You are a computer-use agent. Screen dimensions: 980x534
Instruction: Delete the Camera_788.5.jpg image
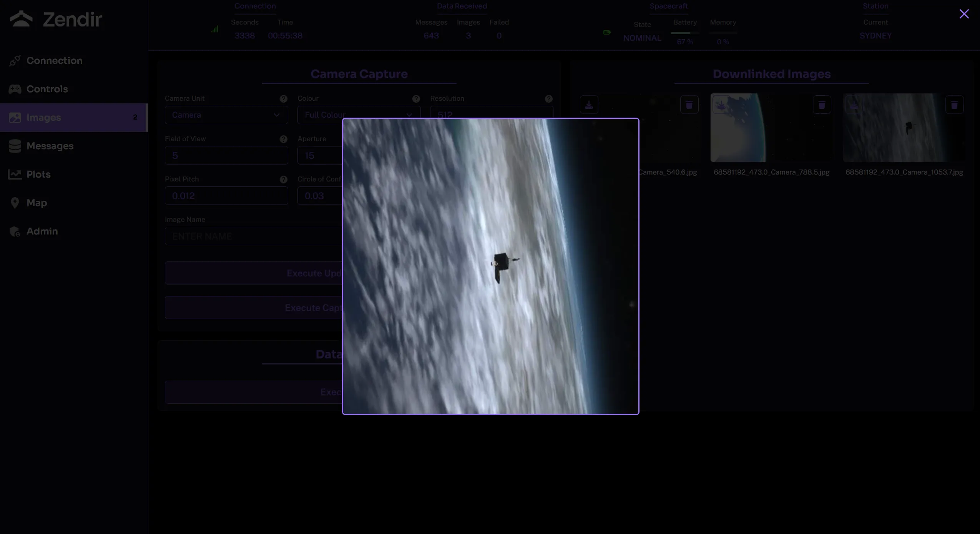[822, 105]
